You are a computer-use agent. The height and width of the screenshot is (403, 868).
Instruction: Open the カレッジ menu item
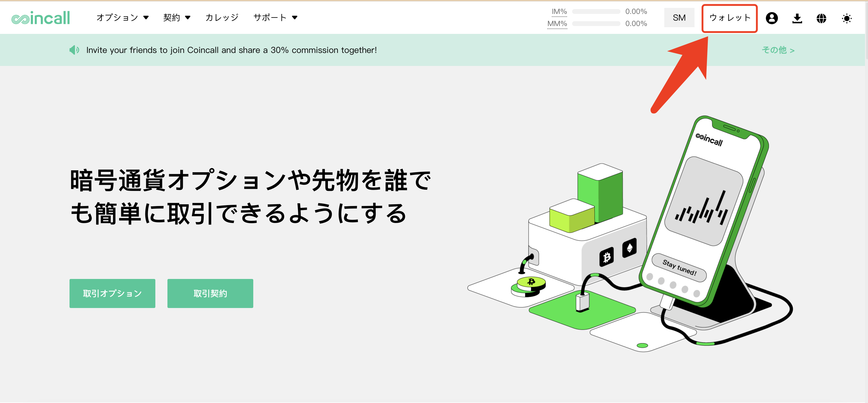click(x=222, y=18)
